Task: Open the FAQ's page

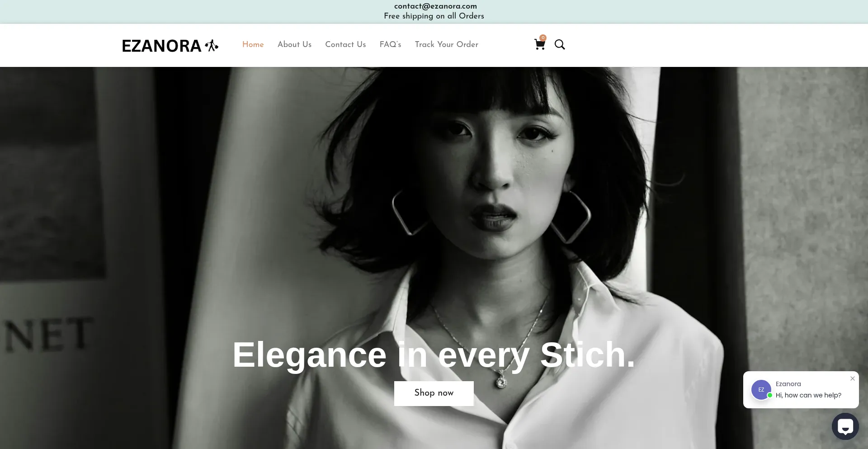Action: 390,44
